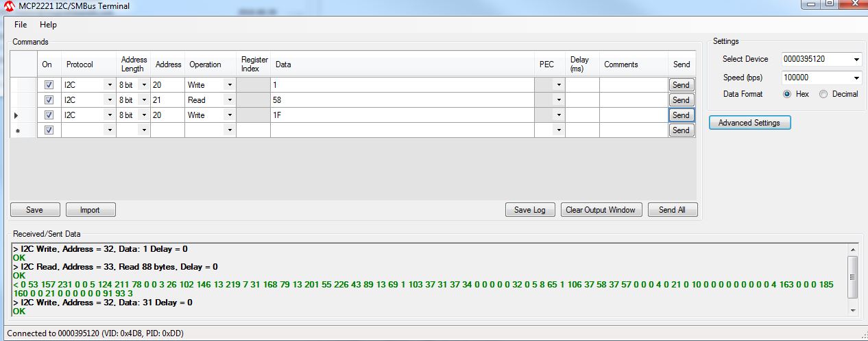Screen dimensions: 868x341
Task: Open Operation dropdown in Write 1F row
Action: (230, 115)
